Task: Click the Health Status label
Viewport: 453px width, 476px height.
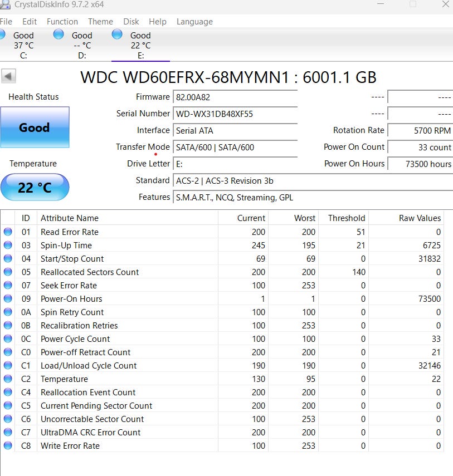Action: pyautogui.click(x=33, y=97)
